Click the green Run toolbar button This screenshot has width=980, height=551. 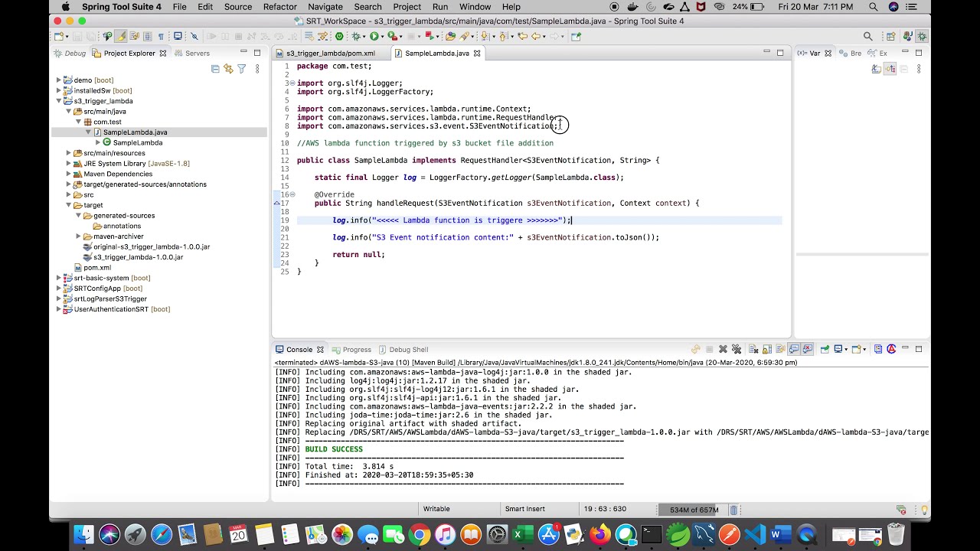[374, 36]
